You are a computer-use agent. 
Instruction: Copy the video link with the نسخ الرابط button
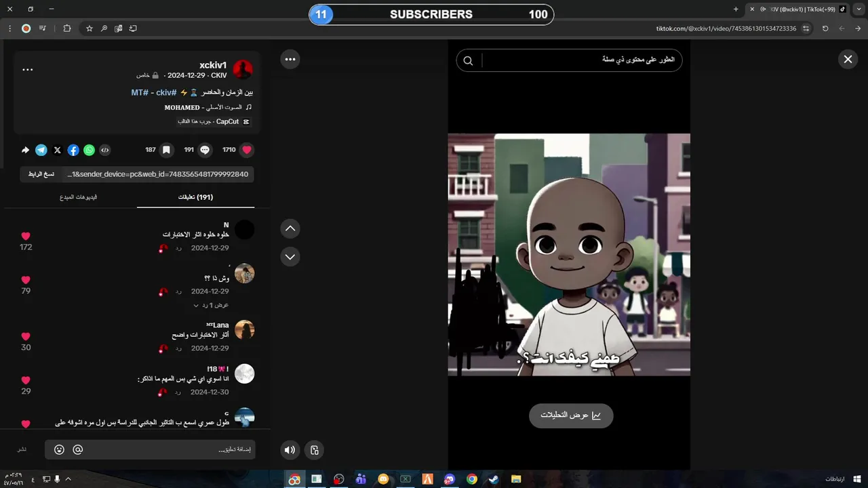click(x=41, y=174)
